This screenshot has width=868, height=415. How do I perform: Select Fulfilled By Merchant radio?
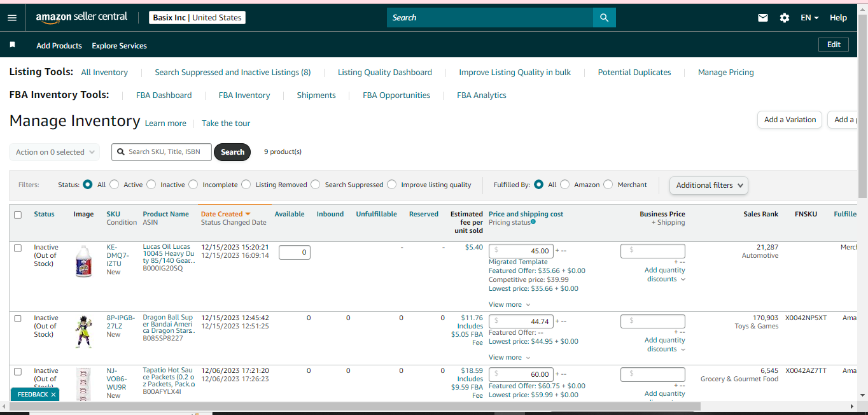point(608,185)
